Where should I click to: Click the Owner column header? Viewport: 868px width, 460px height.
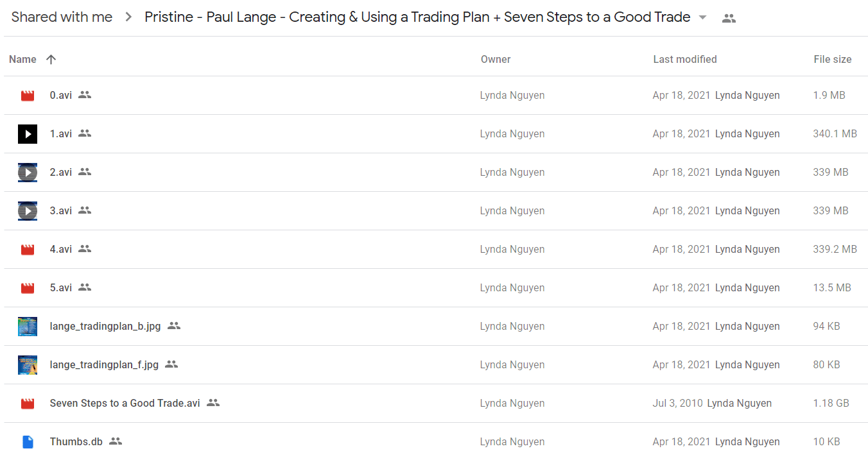496,59
